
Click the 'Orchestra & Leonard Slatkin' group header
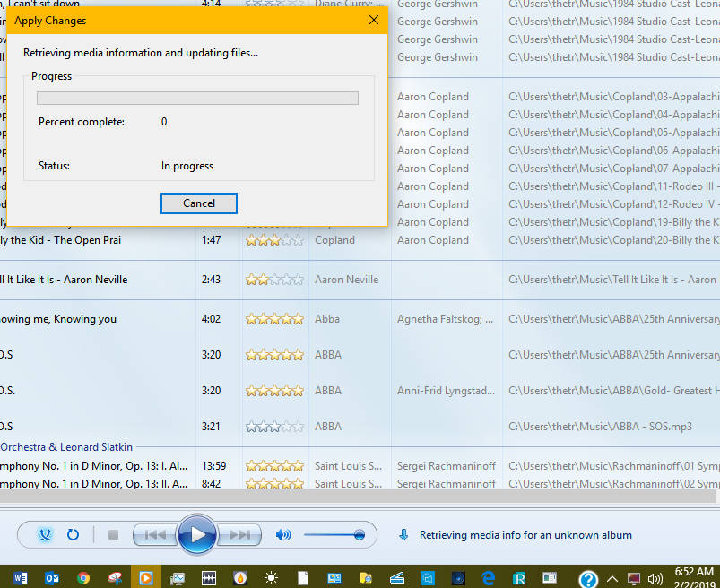pos(66,447)
